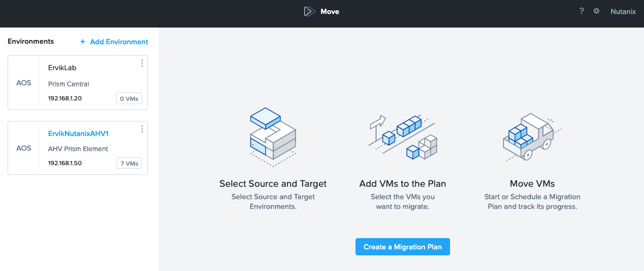644x271 pixels.
Task: Open ErvikNutanixAHV1 three-dot options menu
Action: click(x=142, y=129)
